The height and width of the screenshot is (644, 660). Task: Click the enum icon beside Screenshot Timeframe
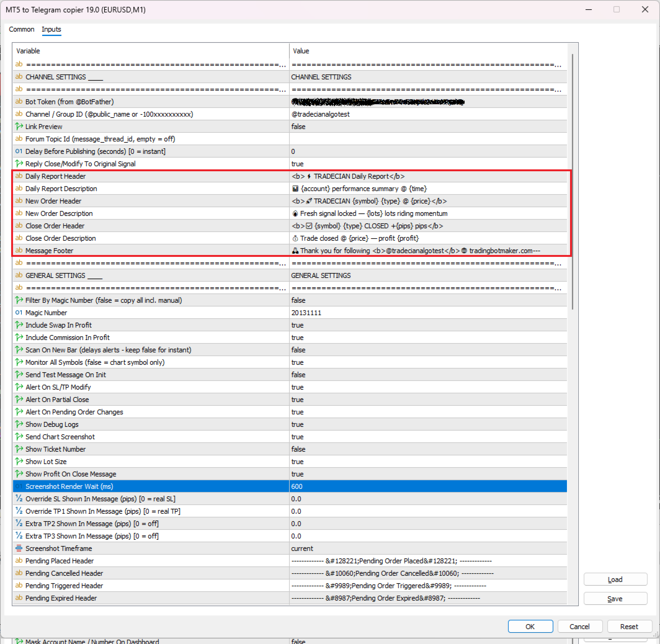pos(19,548)
